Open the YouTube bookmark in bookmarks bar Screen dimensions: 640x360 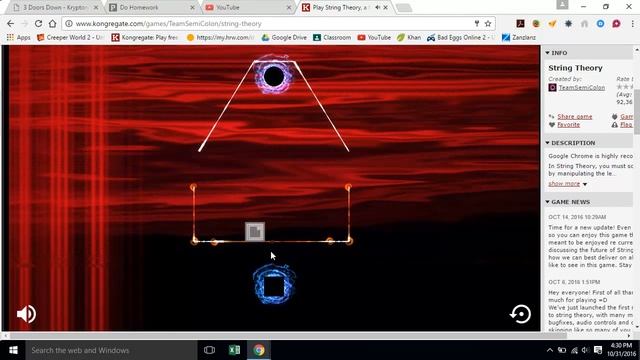374,38
